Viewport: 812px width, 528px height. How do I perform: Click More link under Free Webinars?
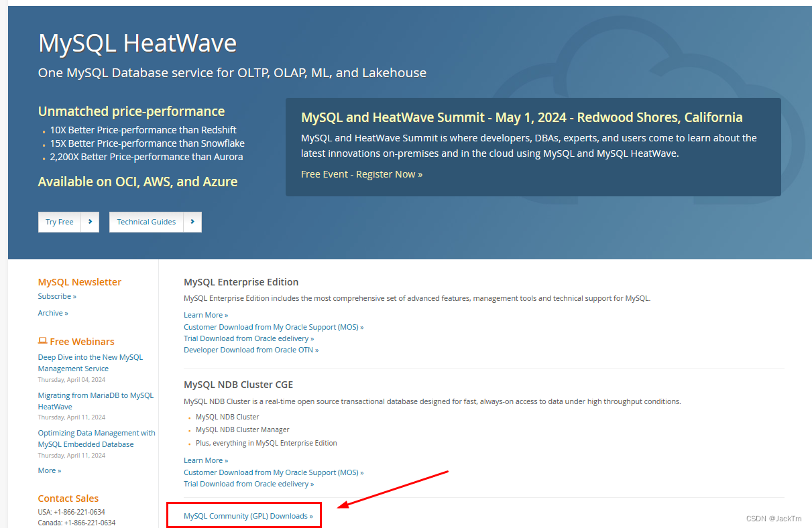(50, 470)
